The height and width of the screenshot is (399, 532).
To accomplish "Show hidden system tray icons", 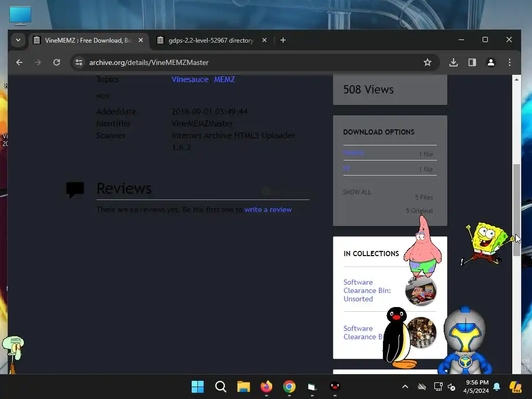I will 405,387.
